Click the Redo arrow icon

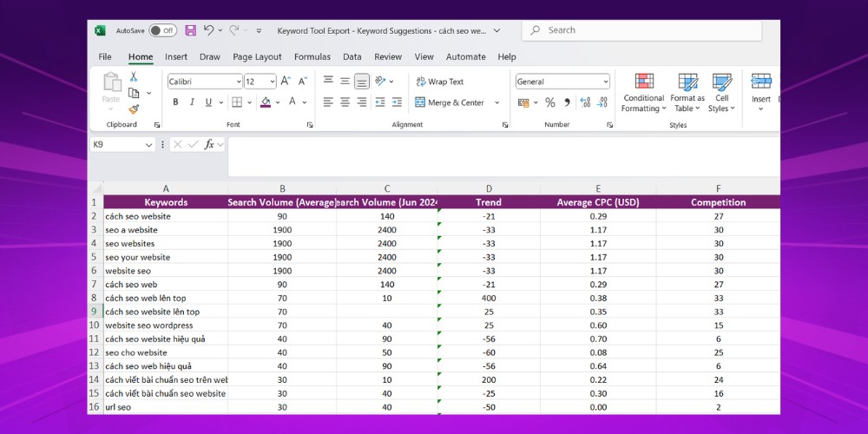pyautogui.click(x=234, y=30)
